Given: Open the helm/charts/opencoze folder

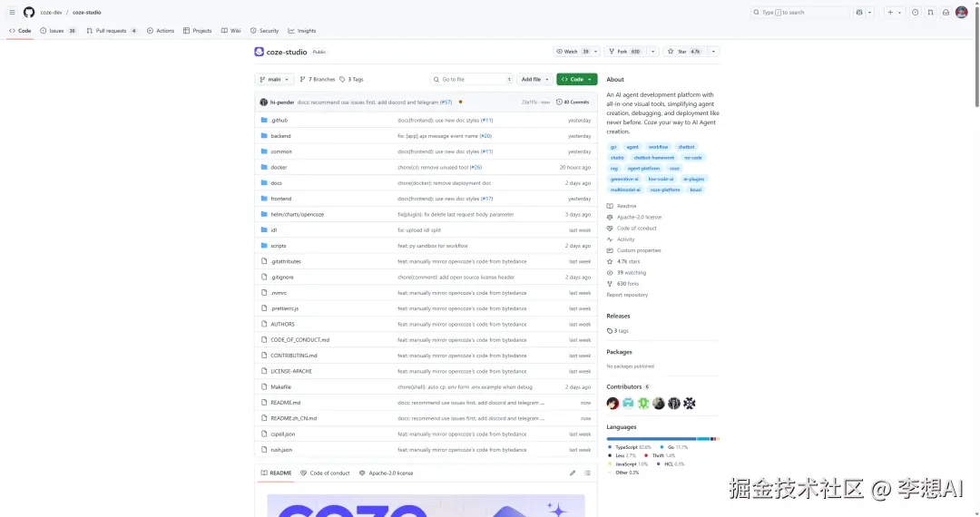Looking at the screenshot, I should coord(297,214).
